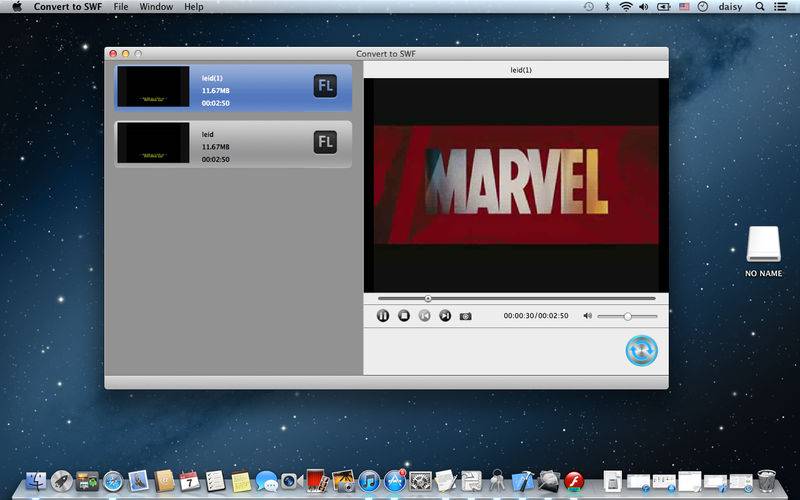The width and height of the screenshot is (800, 500).
Task: Click the playback progress bar handle
Action: tap(428, 298)
